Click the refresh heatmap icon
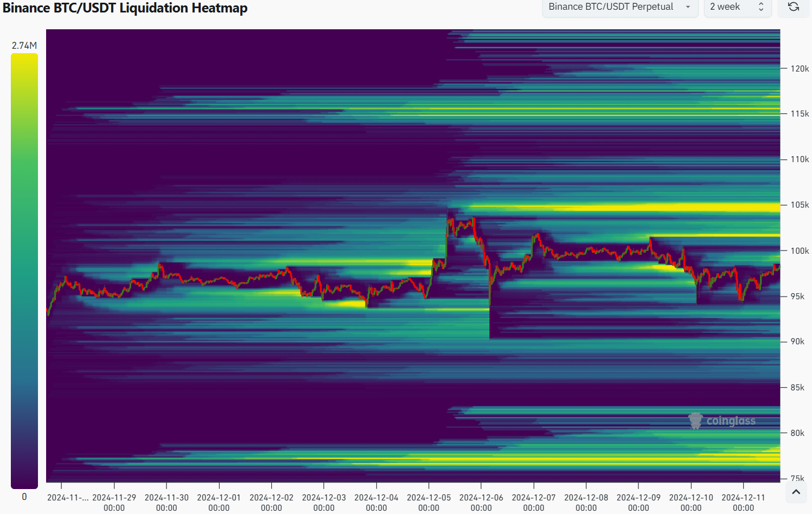The image size is (812, 514). [794, 7]
